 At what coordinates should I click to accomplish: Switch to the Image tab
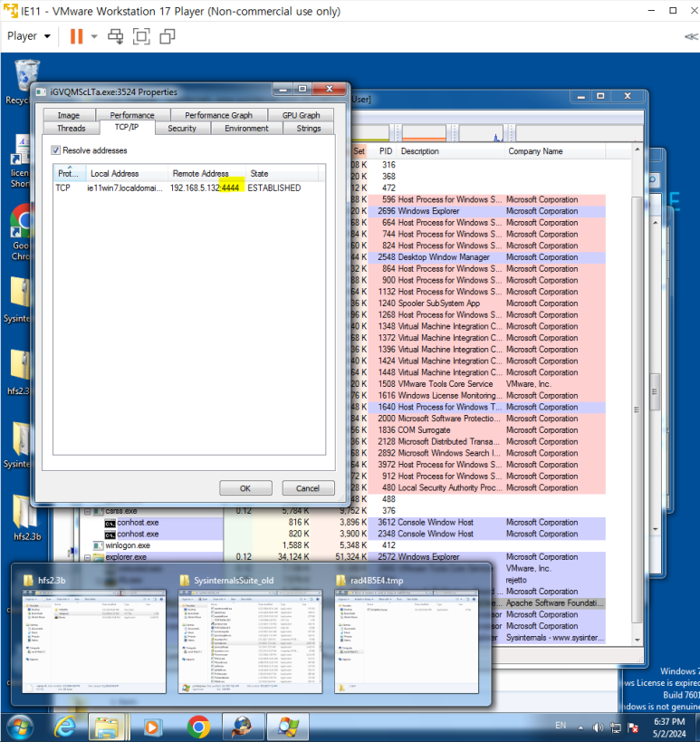(x=69, y=115)
